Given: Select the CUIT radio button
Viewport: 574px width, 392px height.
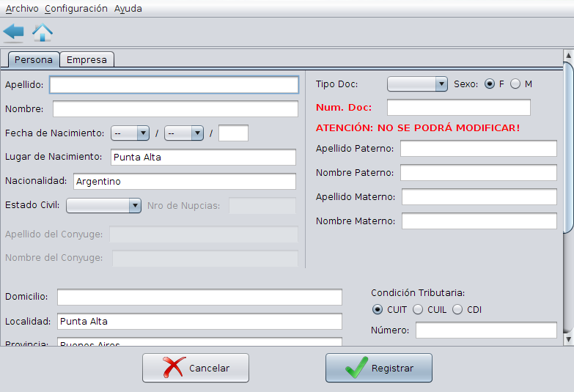Looking at the screenshot, I should [x=378, y=310].
